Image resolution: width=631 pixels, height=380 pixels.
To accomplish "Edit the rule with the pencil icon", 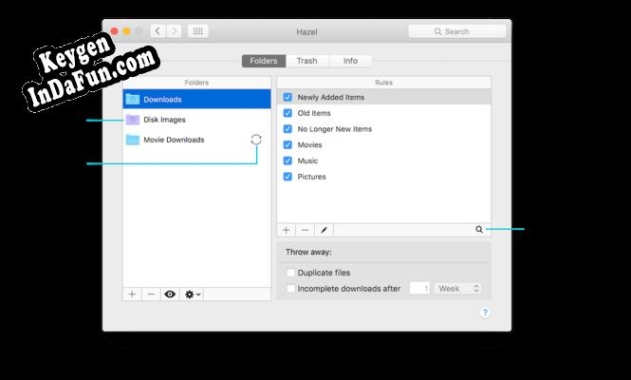I will click(324, 230).
